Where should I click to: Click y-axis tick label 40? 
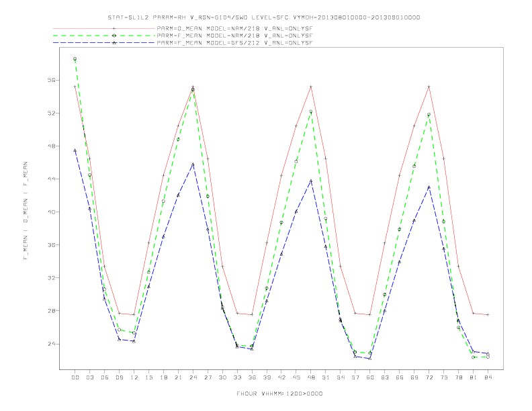tap(52, 212)
